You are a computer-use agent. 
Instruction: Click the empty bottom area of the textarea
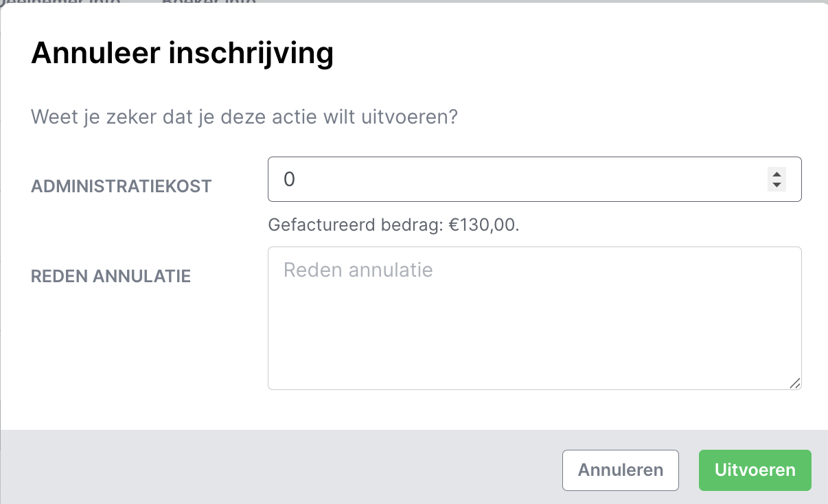click(x=534, y=364)
